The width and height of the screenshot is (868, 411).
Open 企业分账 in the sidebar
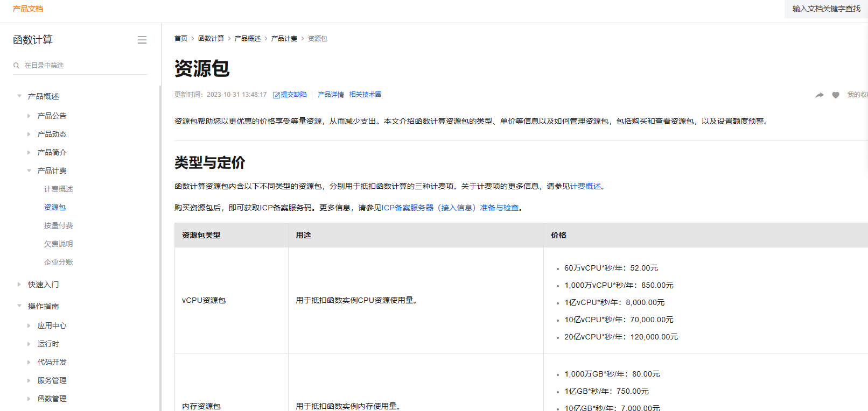coord(59,262)
